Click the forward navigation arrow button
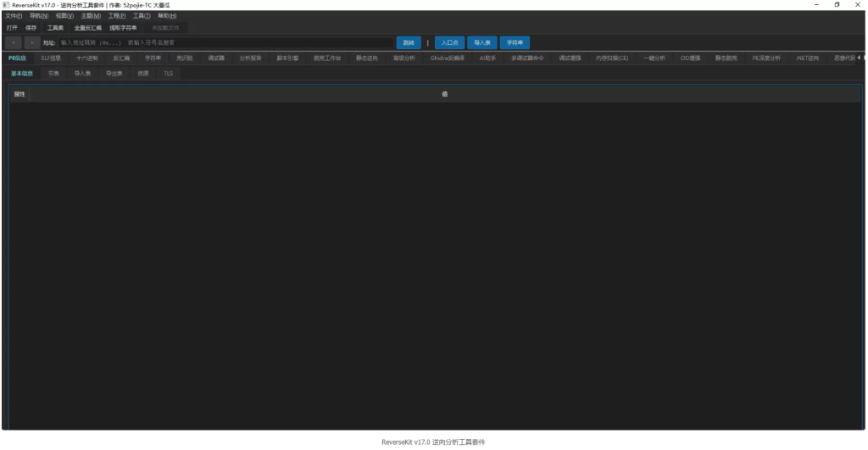868x450 pixels. 32,42
